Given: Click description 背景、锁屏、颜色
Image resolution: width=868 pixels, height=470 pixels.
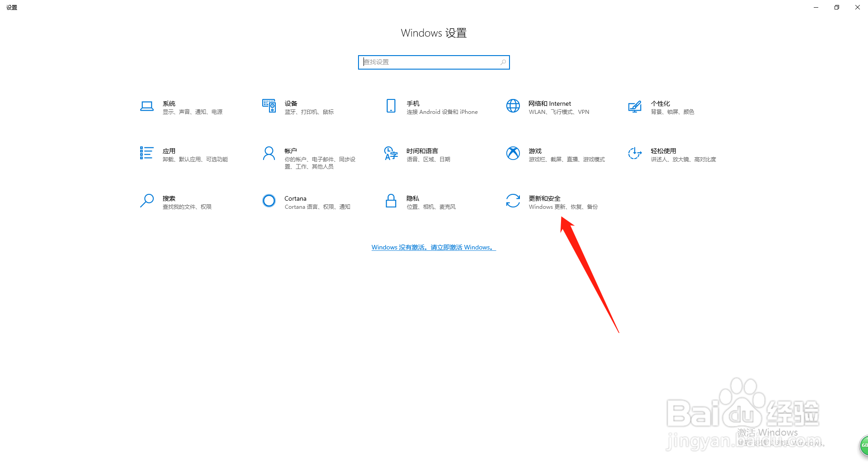Looking at the screenshot, I should coord(673,112).
